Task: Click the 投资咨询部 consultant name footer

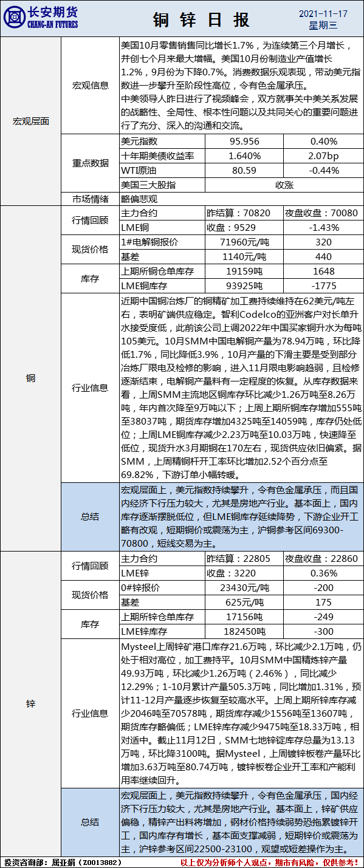Action: point(63,862)
